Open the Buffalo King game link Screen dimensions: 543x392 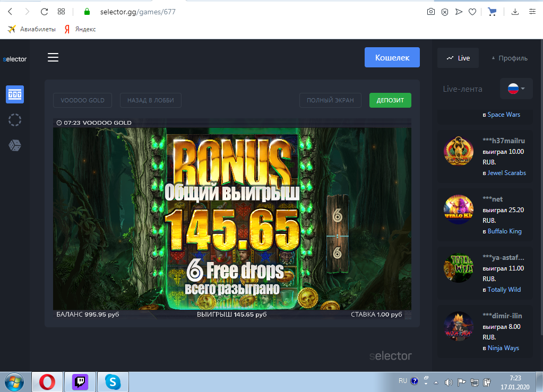505,231
